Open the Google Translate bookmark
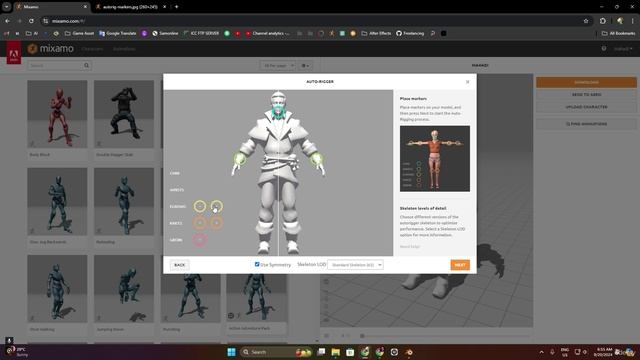 click(x=118, y=33)
